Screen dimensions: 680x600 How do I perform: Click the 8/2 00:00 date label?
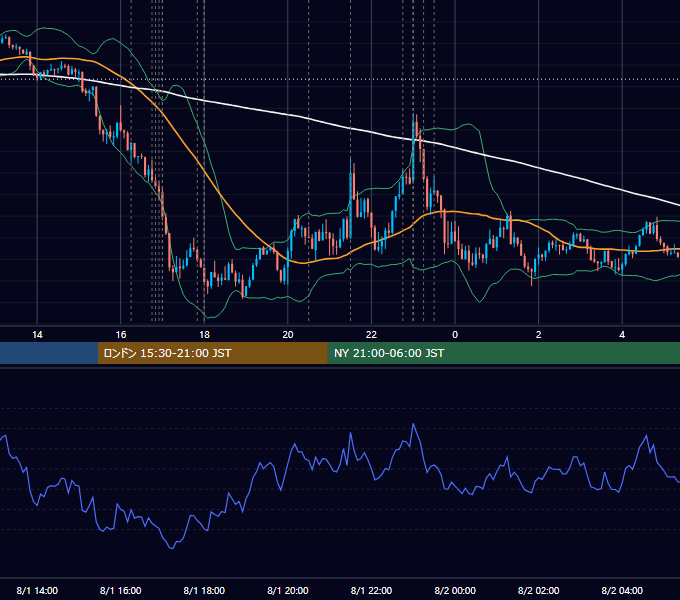tap(455, 590)
